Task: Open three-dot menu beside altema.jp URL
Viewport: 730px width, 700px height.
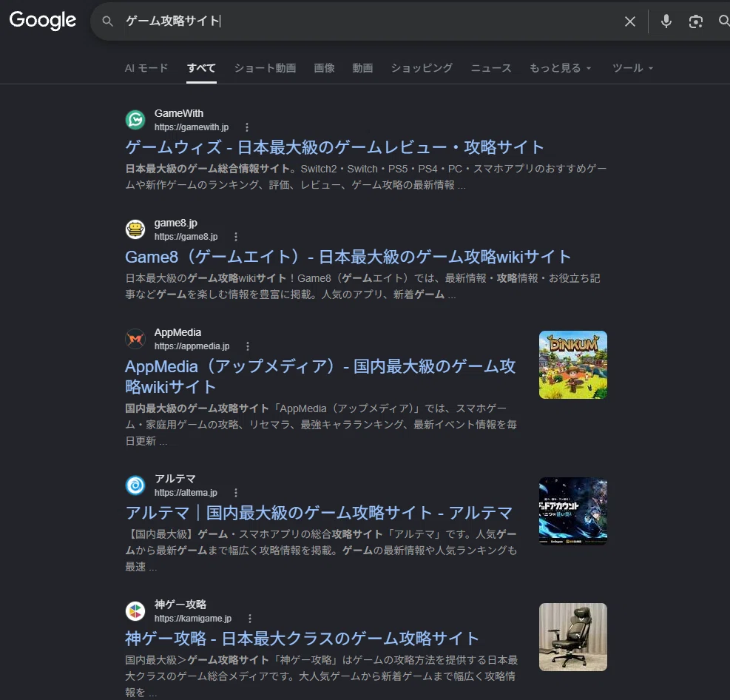Action: [236, 493]
